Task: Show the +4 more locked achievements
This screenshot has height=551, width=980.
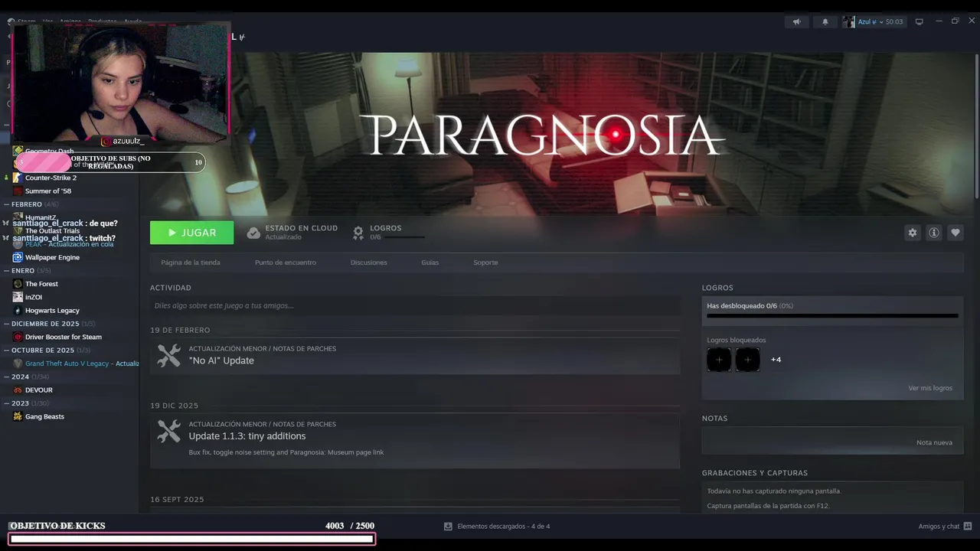Action: (x=776, y=360)
